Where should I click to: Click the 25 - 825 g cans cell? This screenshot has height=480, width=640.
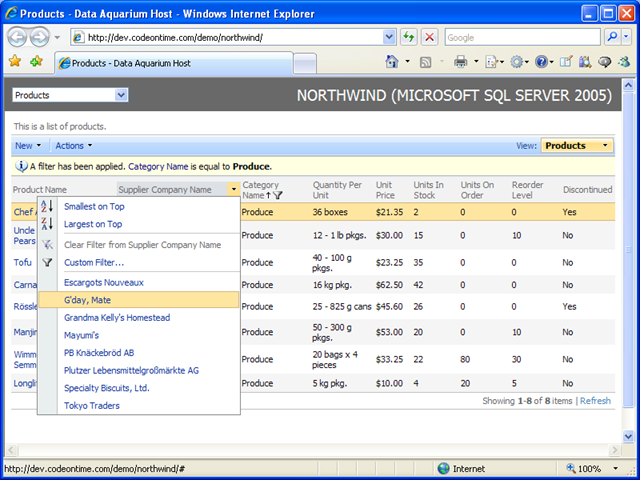pyautogui.click(x=342, y=307)
